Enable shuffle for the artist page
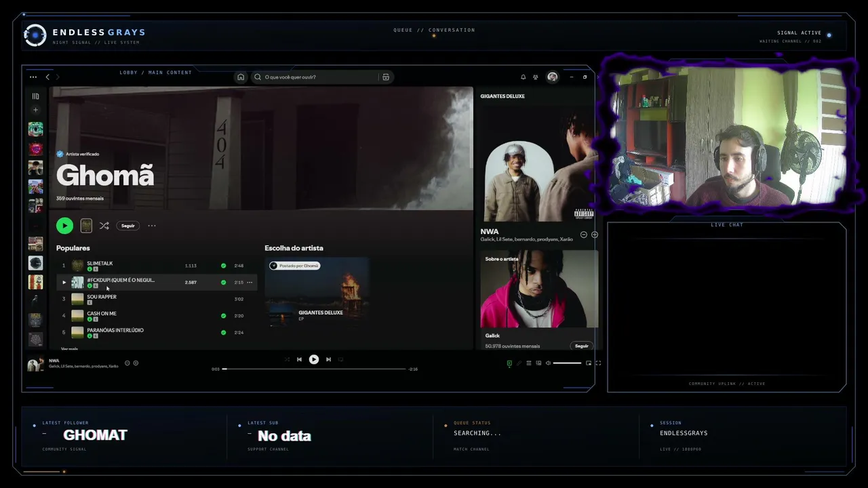This screenshot has height=488, width=868. pyautogui.click(x=104, y=226)
